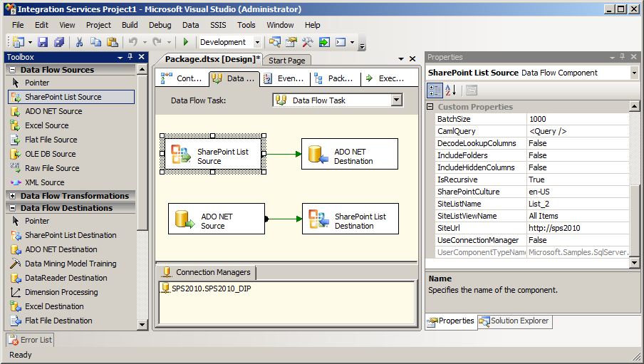644x364 pixels.
Task: Select SharePoint List Source component on canvas
Action: (213, 154)
